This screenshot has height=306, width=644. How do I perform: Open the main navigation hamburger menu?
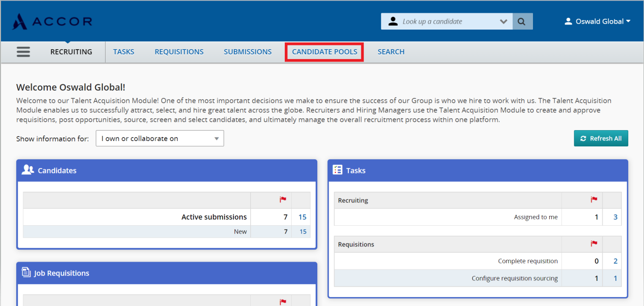click(x=23, y=51)
